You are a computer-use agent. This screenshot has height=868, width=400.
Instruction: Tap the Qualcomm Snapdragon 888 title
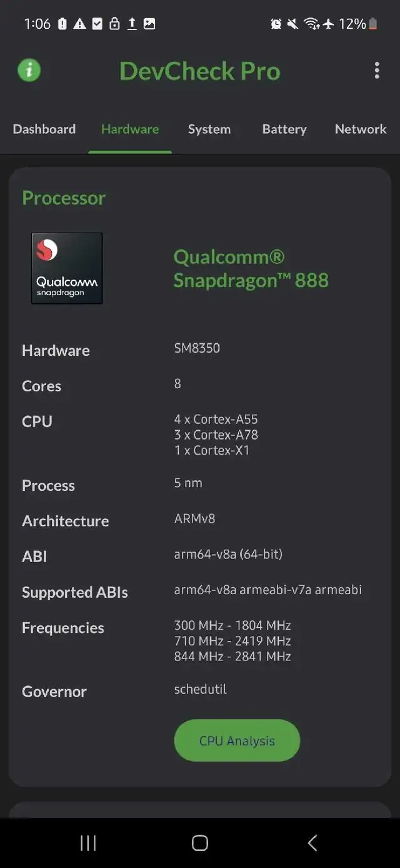(251, 268)
